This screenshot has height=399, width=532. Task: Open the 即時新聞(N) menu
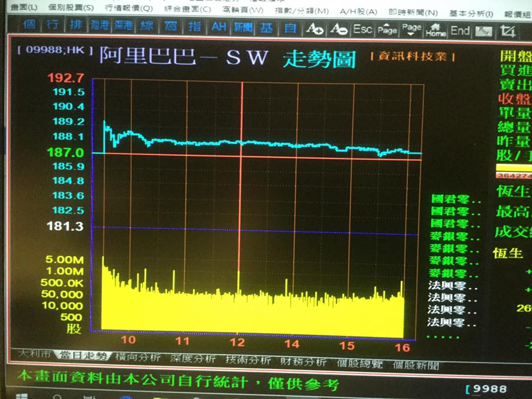point(413,13)
